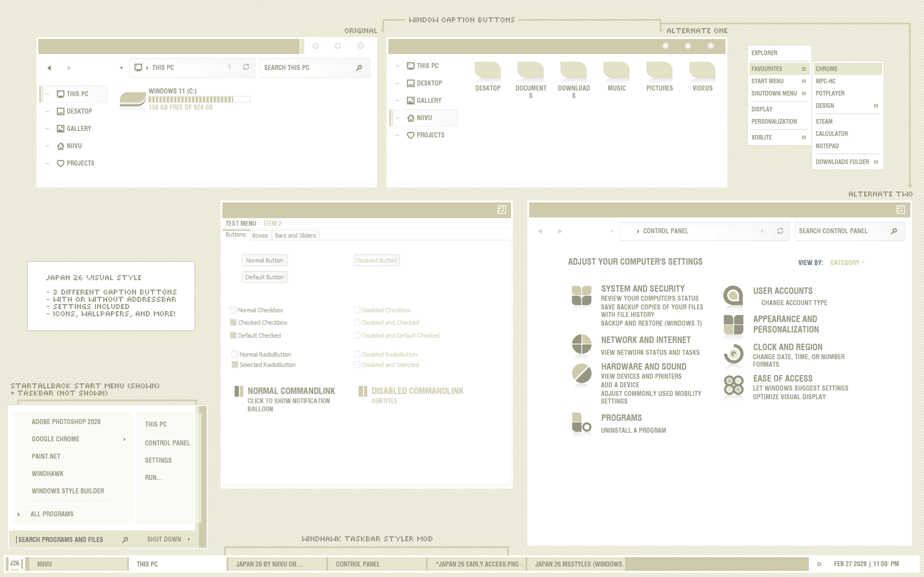Switch to Bars and Sliders tab
This screenshot has height=577, width=924.
click(295, 235)
